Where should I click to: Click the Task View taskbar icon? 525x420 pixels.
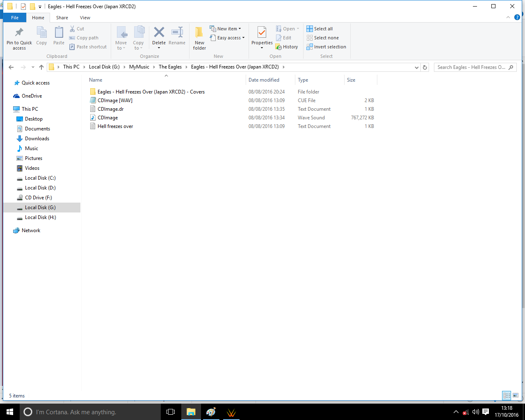click(171, 412)
